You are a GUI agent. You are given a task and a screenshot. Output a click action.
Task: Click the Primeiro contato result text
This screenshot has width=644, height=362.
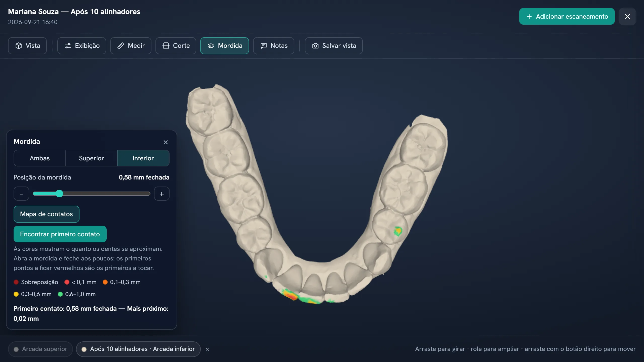(91, 313)
